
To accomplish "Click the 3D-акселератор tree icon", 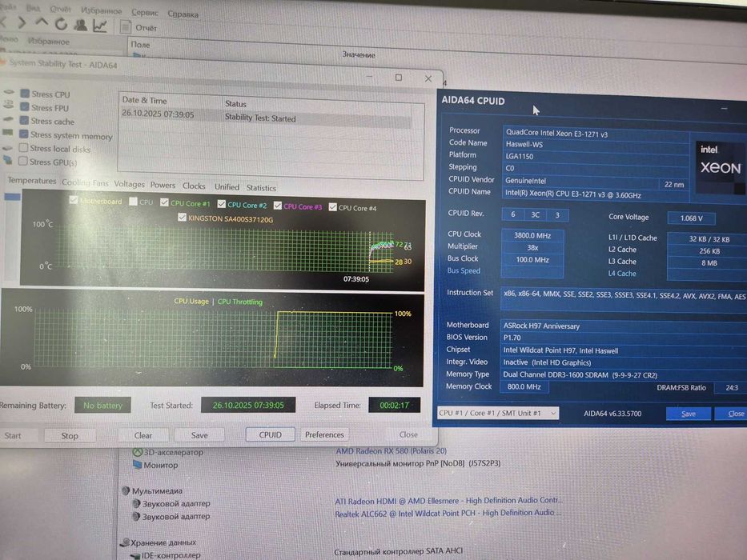I will coord(137,451).
